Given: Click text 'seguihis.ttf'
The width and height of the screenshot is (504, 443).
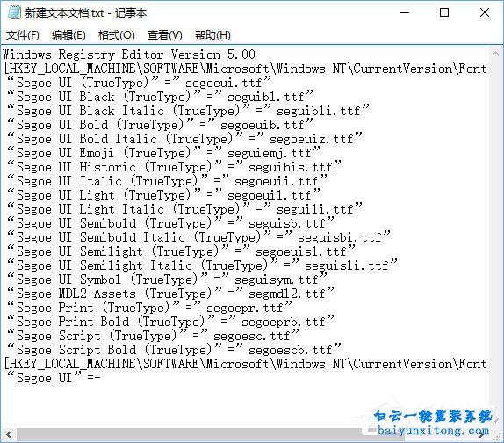Looking at the screenshot, I should pyautogui.click(x=291, y=167).
